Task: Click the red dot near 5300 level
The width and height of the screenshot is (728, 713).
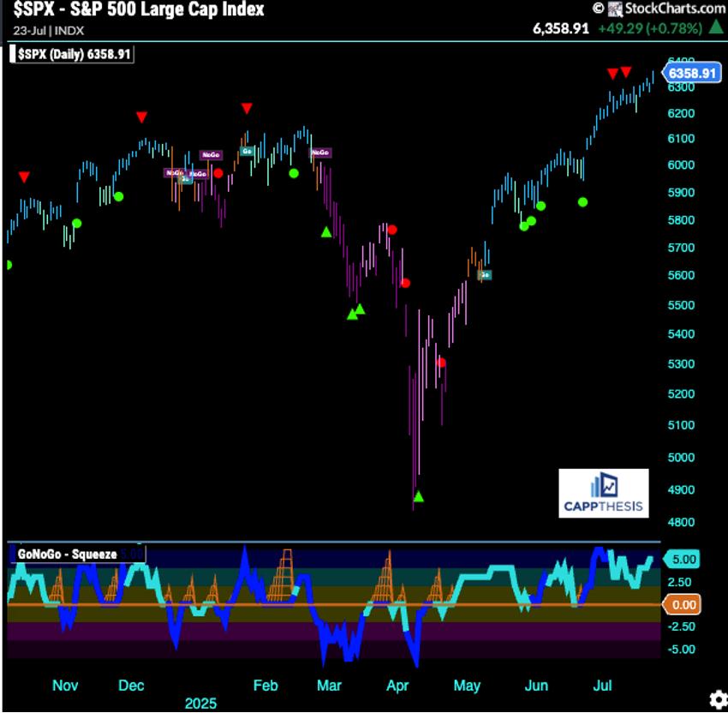Action: 441,362
